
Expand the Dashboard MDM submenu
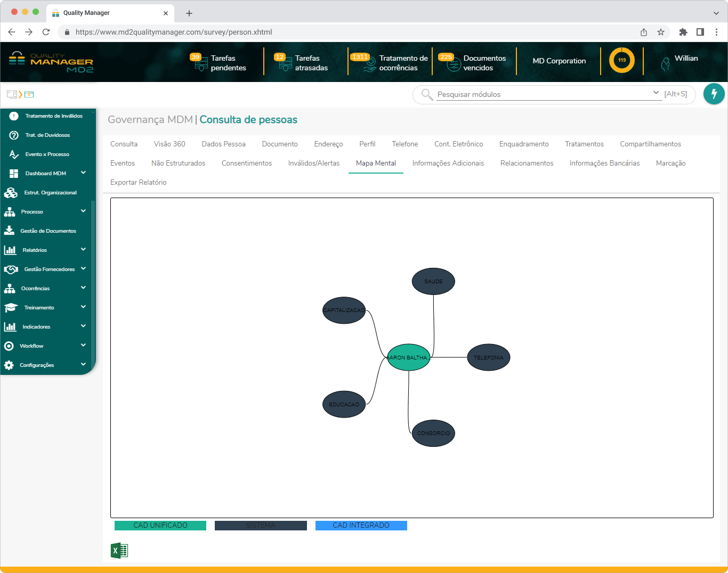click(x=83, y=173)
